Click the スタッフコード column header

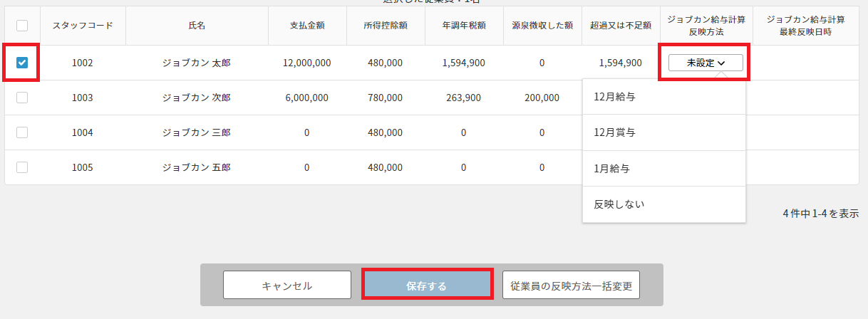click(83, 26)
